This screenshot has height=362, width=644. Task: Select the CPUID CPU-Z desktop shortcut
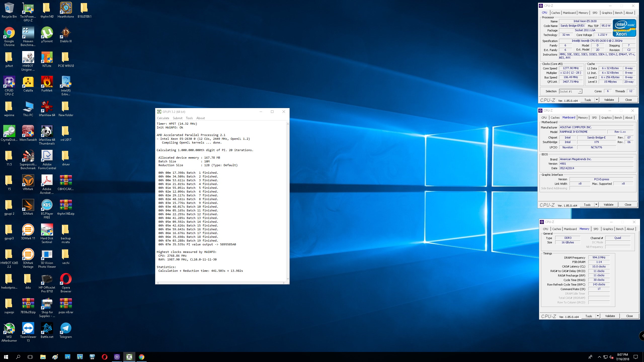pyautogui.click(x=9, y=86)
